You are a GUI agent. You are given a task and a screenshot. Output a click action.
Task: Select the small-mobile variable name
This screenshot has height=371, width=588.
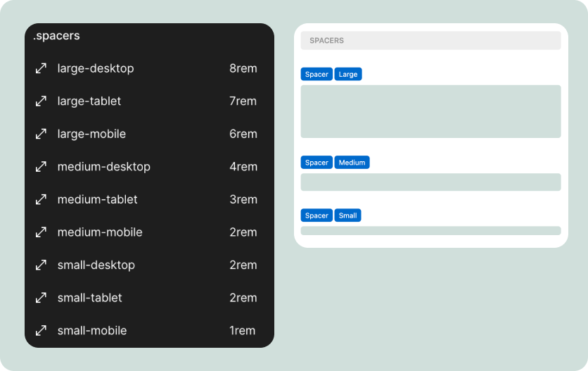pos(92,330)
